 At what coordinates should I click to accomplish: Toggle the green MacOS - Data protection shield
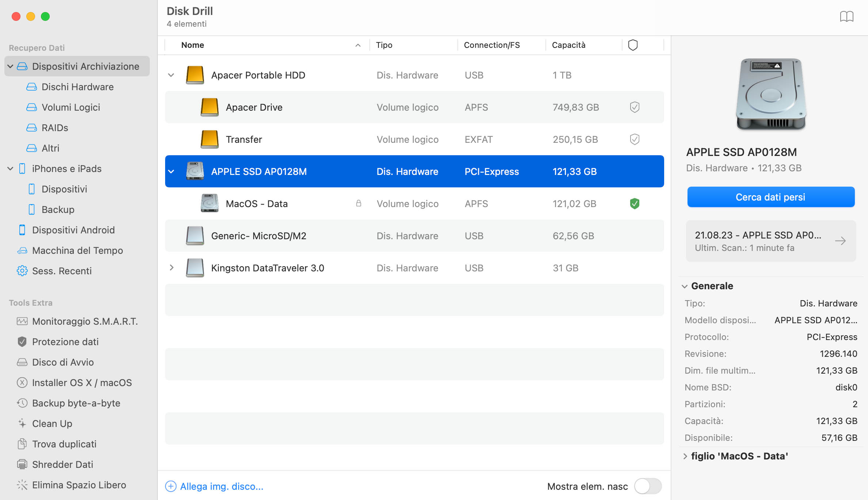tap(635, 203)
